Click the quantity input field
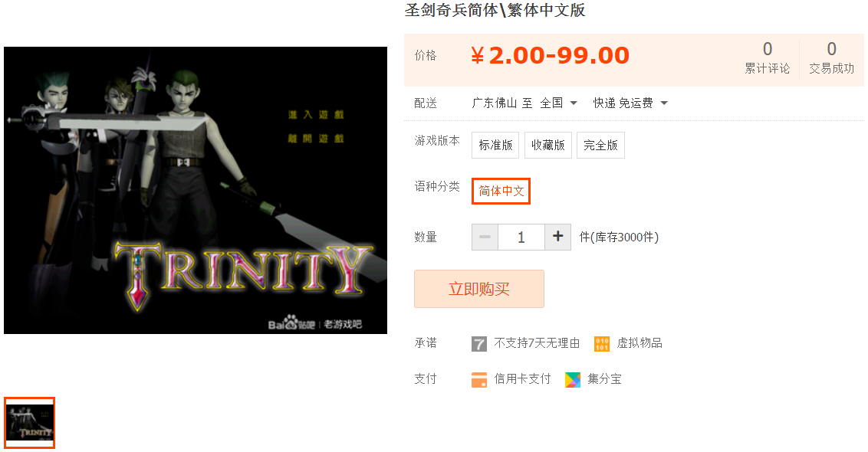The height and width of the screenshot is (452, 868). coord(521,237)
